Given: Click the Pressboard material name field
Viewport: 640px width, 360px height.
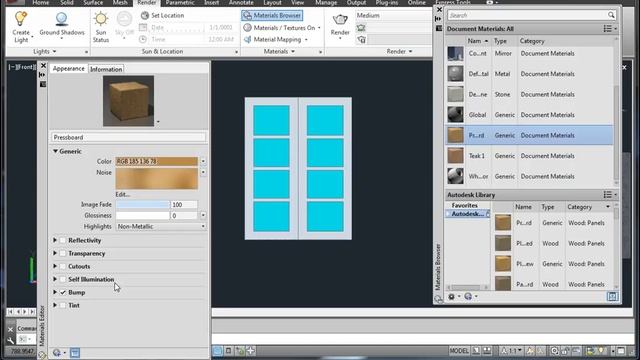Looking at the screenshot, I should coord(128,138).
